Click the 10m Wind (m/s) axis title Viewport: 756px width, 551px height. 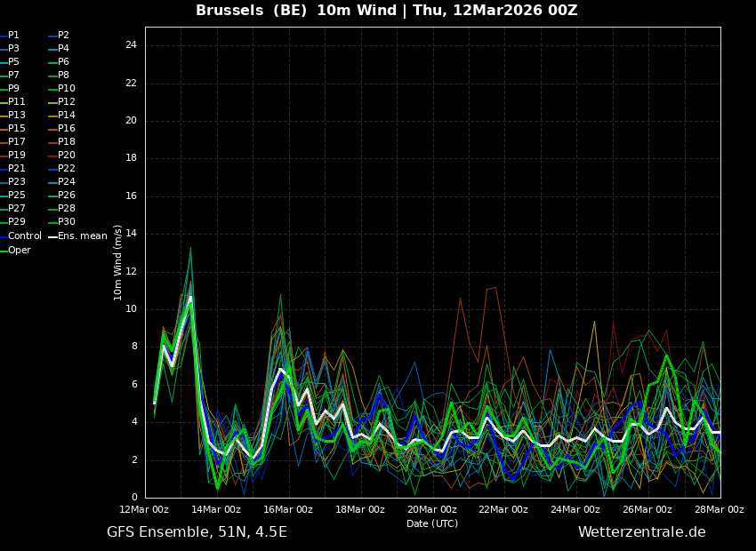118,262
